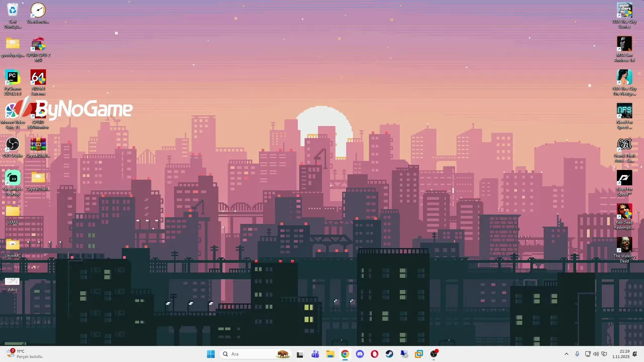Open Task View from the taskbar
Image resolution: width=644 pixels, height=362 pixels.
(x=300, y=354)
